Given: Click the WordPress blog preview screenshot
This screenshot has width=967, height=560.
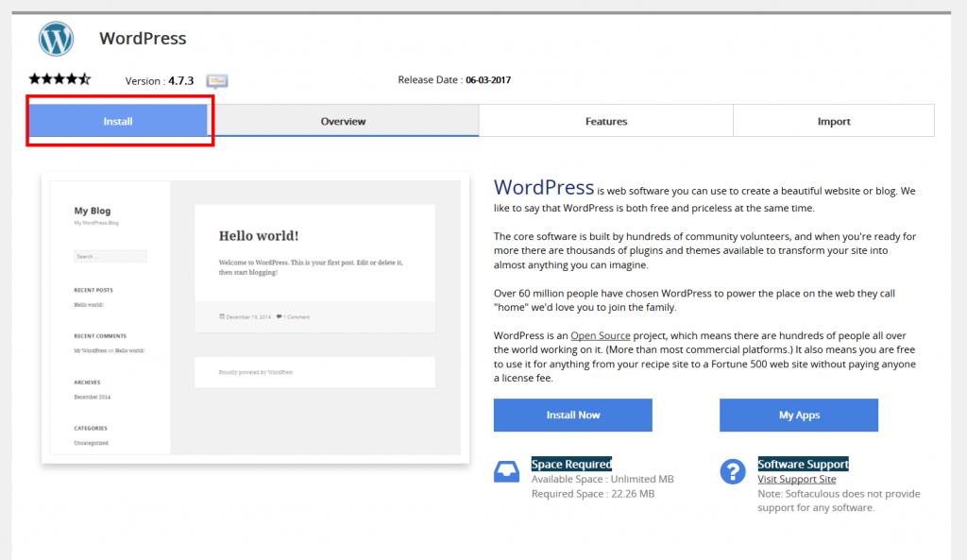Looking at the screenshot, I should point(255,317).
